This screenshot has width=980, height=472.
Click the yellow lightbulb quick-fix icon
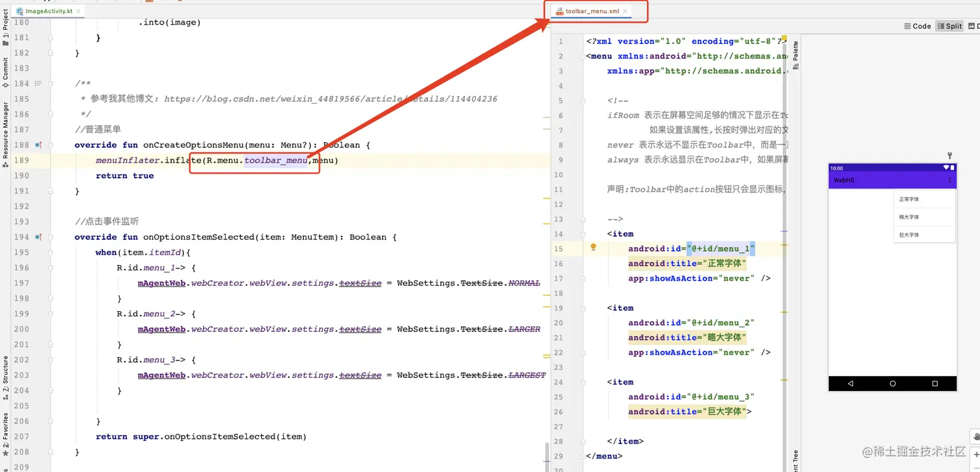[593, 248]
